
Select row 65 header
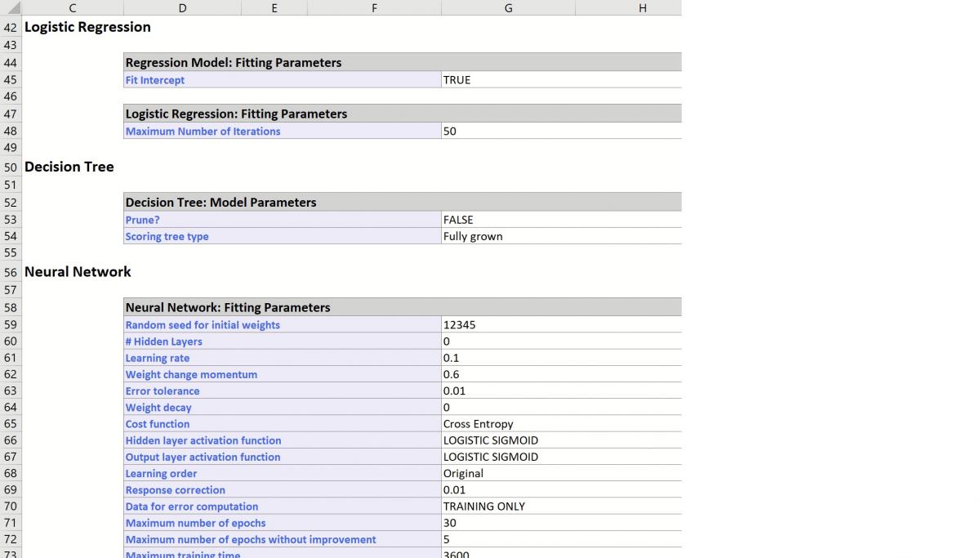[11, 424]
